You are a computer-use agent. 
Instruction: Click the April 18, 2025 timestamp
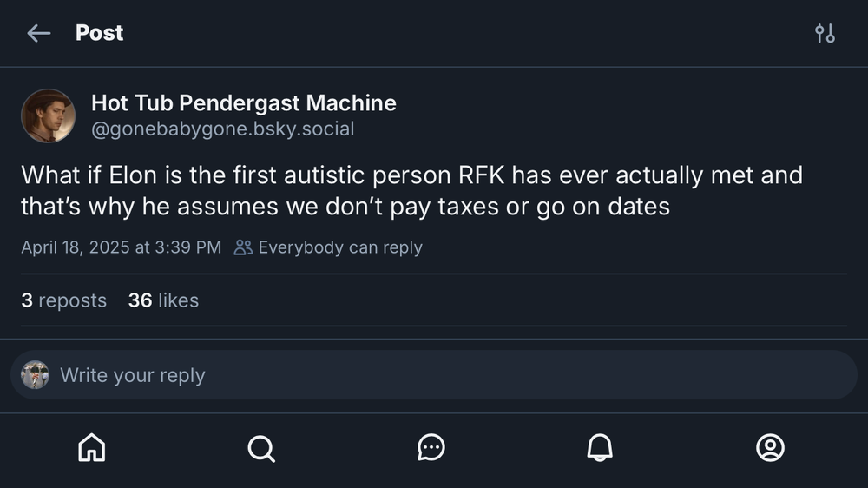click(x=121, y=247)
